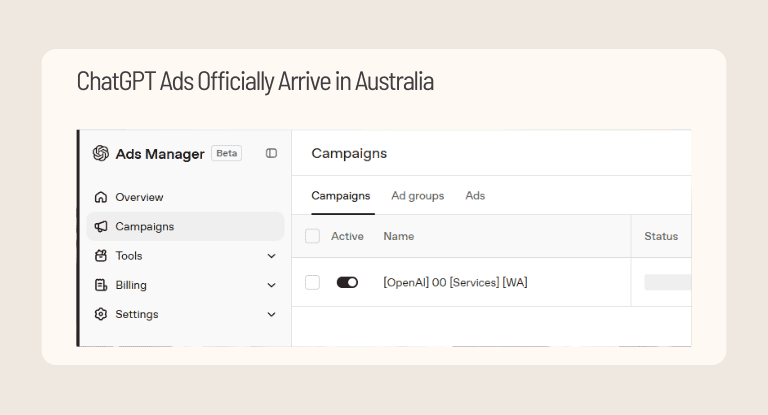This screenshot has width=768, height=415.
Task: Switch to the Ad groups tab
Action: point(418,196)
